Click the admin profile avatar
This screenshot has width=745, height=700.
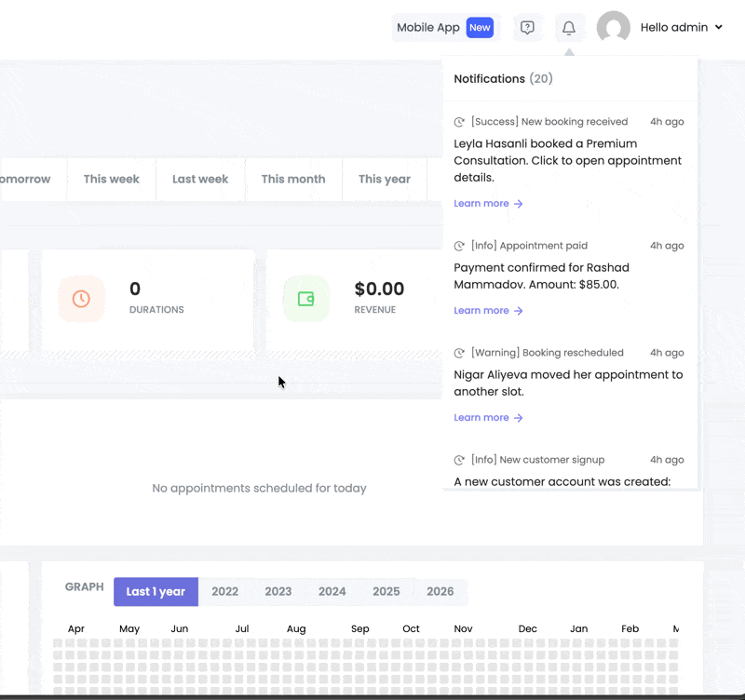613,28
